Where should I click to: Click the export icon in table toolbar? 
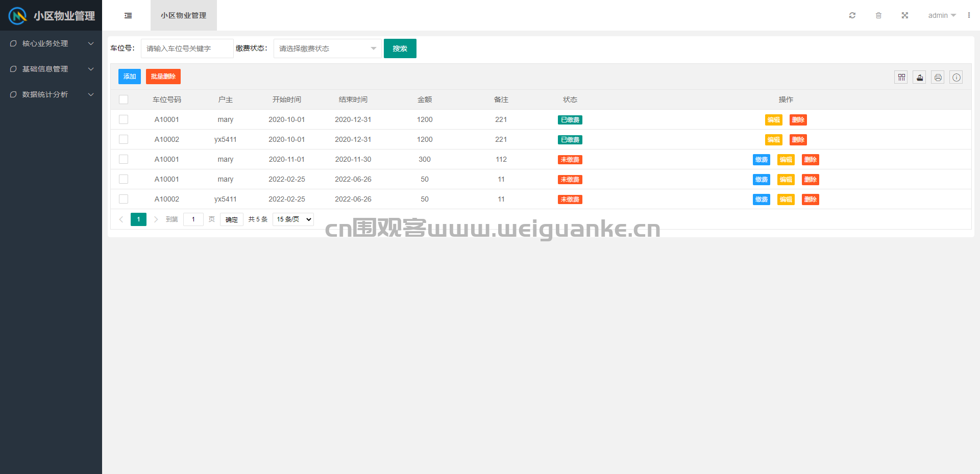(x=920, y=77)
